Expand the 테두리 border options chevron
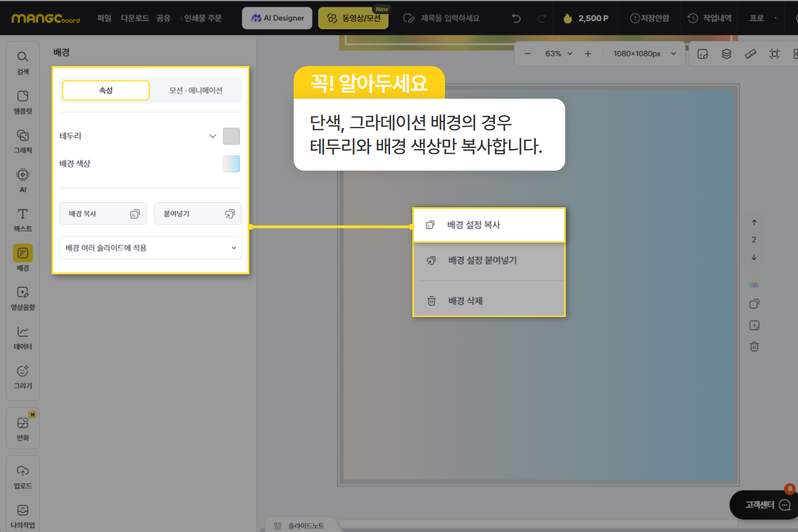This screenshot has width=798, height=532. 213,136
